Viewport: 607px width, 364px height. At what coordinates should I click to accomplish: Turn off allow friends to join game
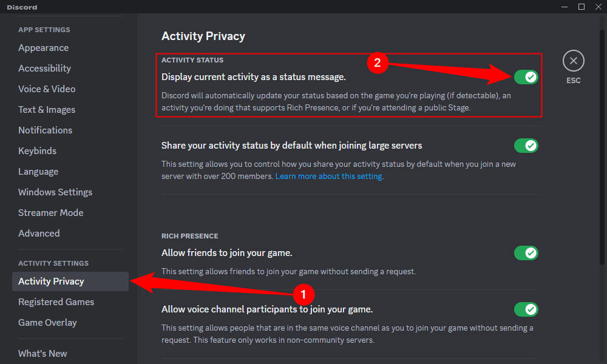click(526, 253)
